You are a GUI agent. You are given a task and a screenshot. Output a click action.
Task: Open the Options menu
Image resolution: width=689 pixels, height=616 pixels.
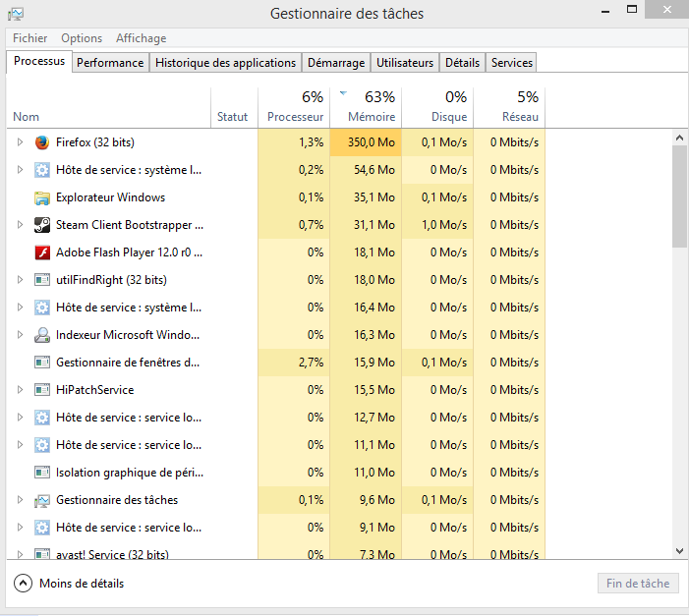pos(82,38)
